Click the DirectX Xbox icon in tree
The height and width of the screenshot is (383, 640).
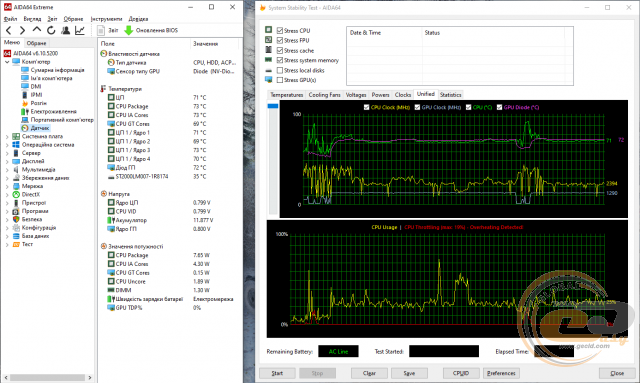click(x=16, y=194)
